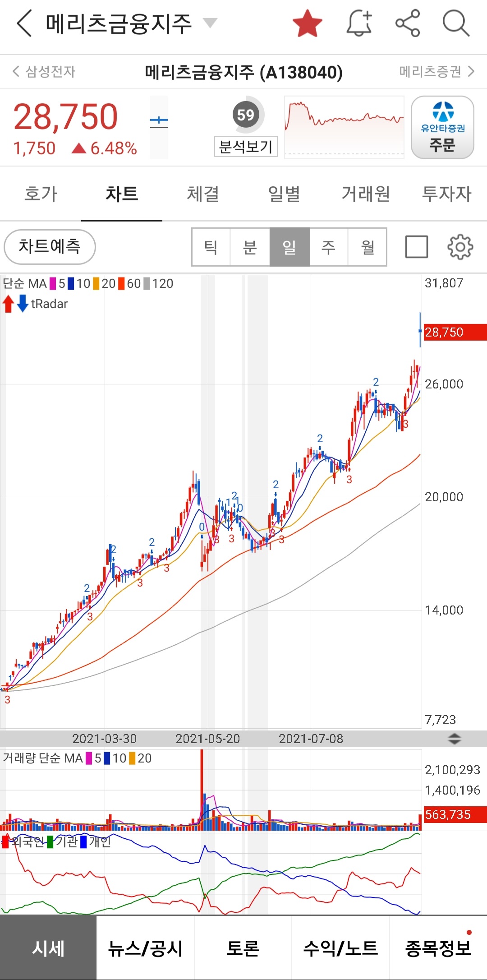The height and width of the screenshot is (980, 487).
Task: Tap the 기관 green legend marker
Action: click(x=50, y=841)
